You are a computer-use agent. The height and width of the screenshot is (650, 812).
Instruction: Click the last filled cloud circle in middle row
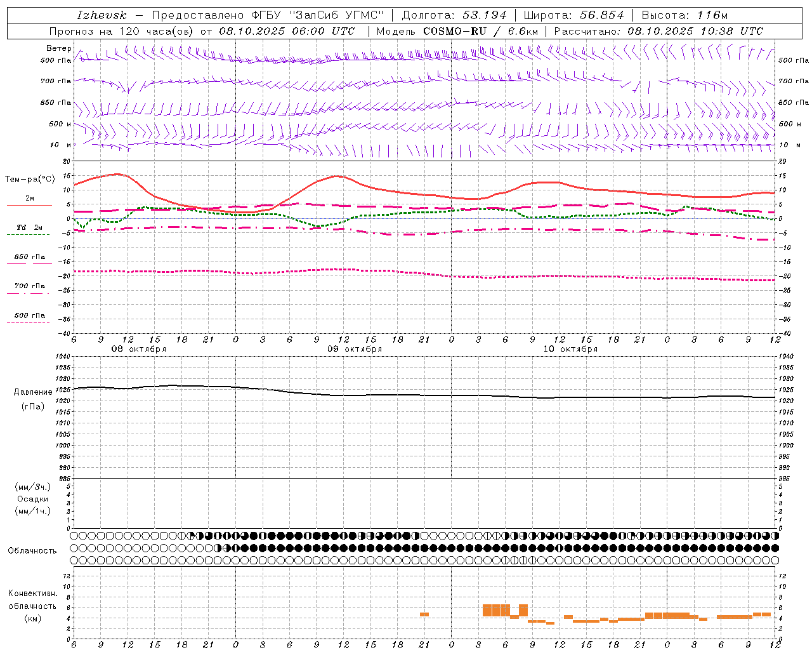point(775,548)
